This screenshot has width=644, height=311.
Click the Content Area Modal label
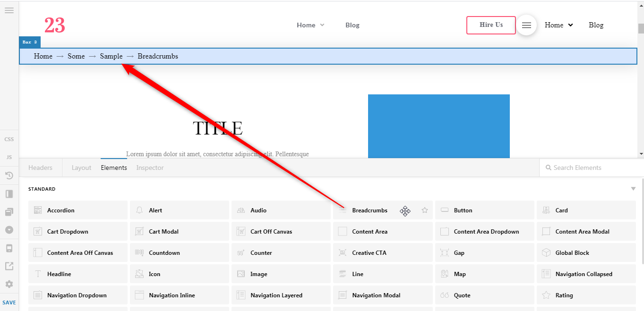(582, 232)
